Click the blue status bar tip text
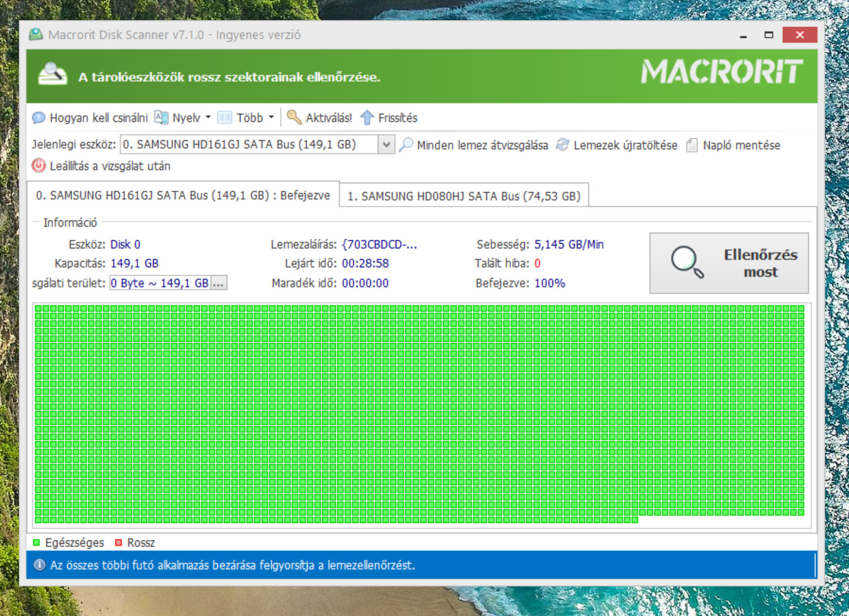 pos(233,565)
